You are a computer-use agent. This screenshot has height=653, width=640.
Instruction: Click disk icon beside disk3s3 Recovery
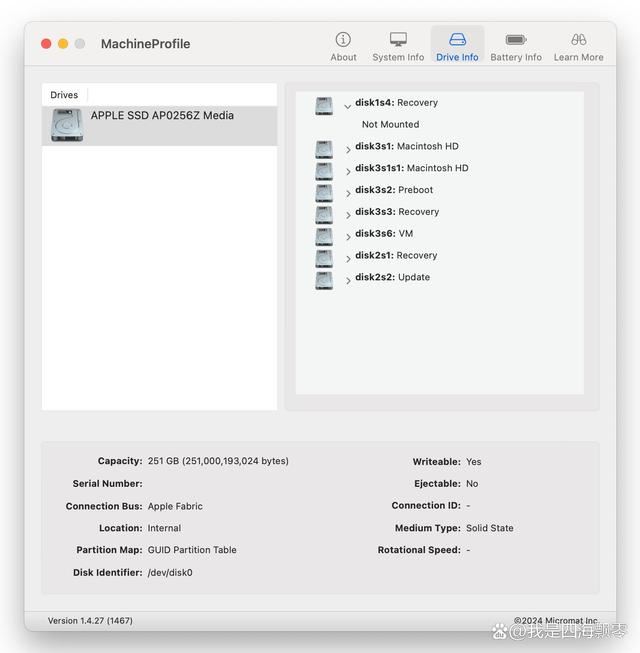[x=324, y=215]
